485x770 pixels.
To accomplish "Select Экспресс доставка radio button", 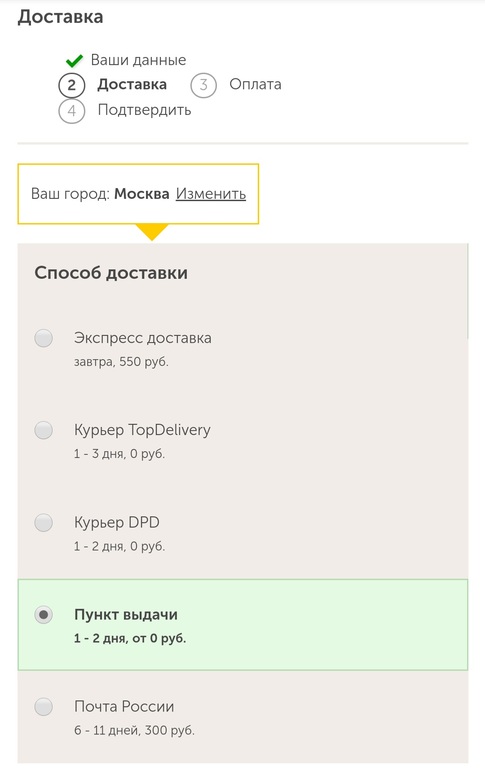I will click(44, 338).
